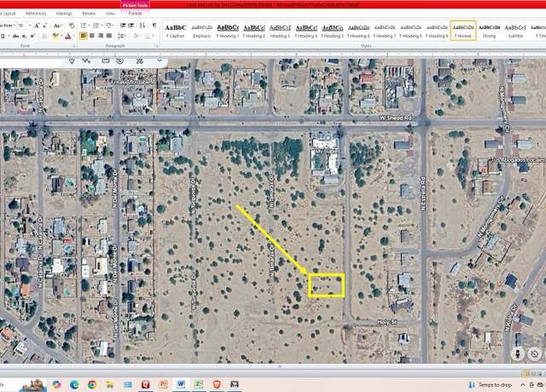This screenshot has height=392, width=546.
Task: Switch to the Review tab
Action: point(89,14)
